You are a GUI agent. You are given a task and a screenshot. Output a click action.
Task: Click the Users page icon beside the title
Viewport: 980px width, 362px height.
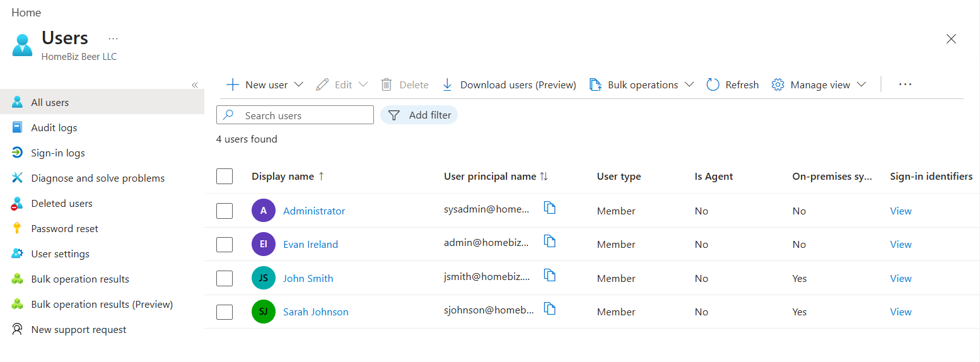coord(22,45)
